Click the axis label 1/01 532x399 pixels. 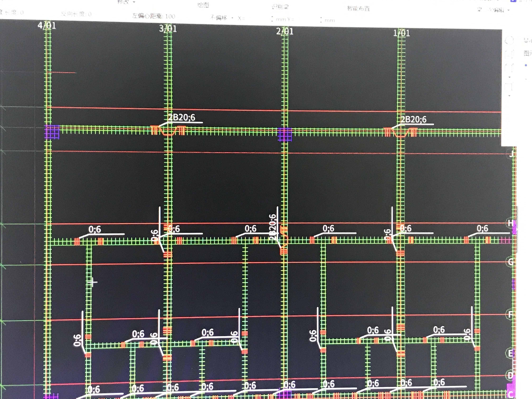(401, 33)
